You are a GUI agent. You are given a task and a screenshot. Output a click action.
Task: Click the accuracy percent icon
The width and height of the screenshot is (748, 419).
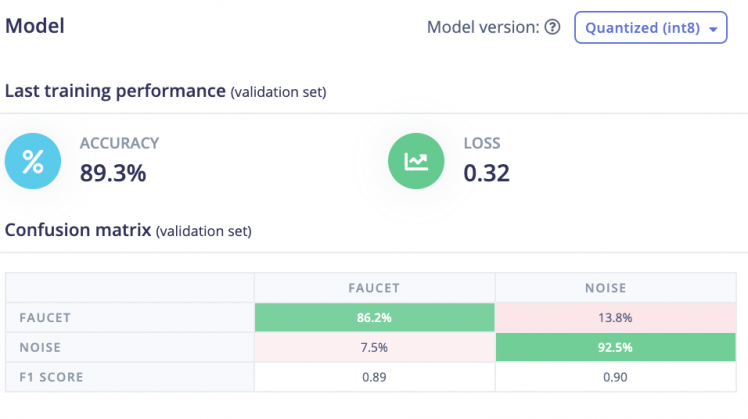(33, 162)
